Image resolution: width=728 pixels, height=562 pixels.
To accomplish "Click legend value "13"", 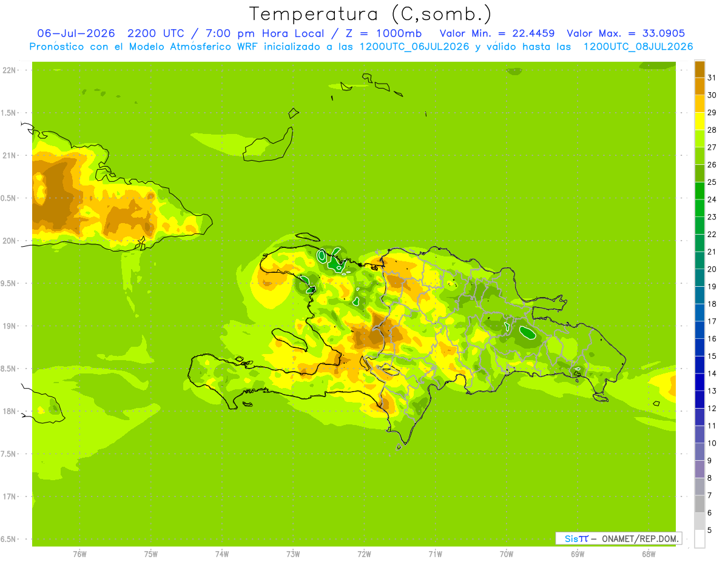I will [712, 391].
